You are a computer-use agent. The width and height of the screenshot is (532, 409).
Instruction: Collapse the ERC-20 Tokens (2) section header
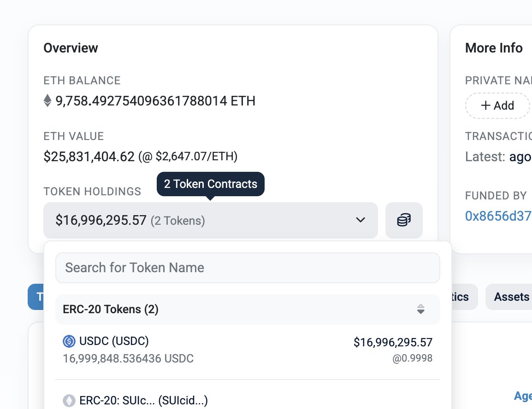click(248, 310)
